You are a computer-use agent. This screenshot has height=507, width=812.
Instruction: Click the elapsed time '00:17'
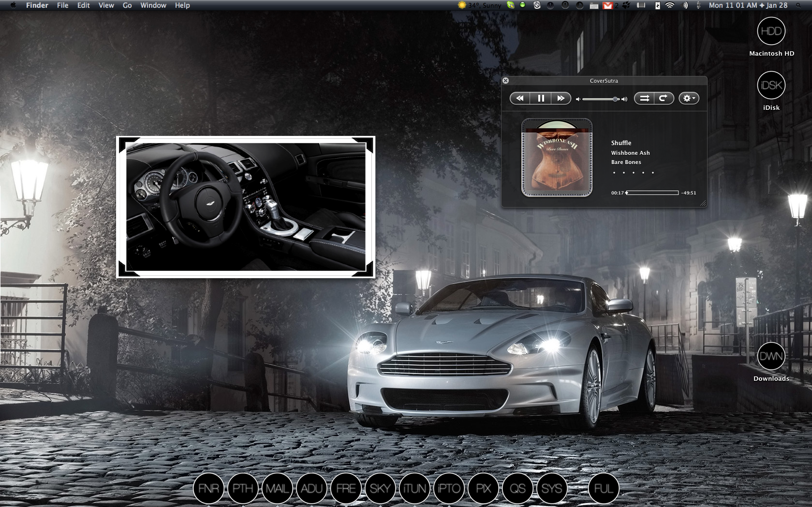[617, 193]
